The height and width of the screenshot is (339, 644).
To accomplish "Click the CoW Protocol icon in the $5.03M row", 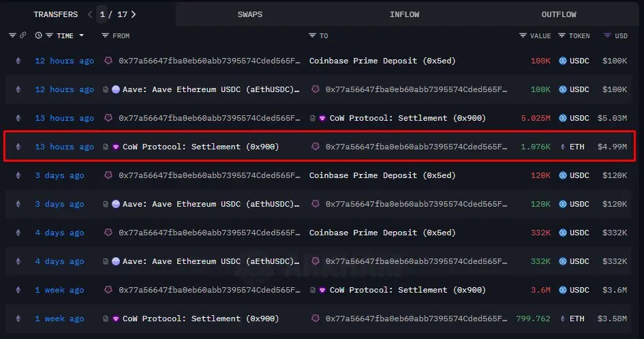I will (322, 118).
